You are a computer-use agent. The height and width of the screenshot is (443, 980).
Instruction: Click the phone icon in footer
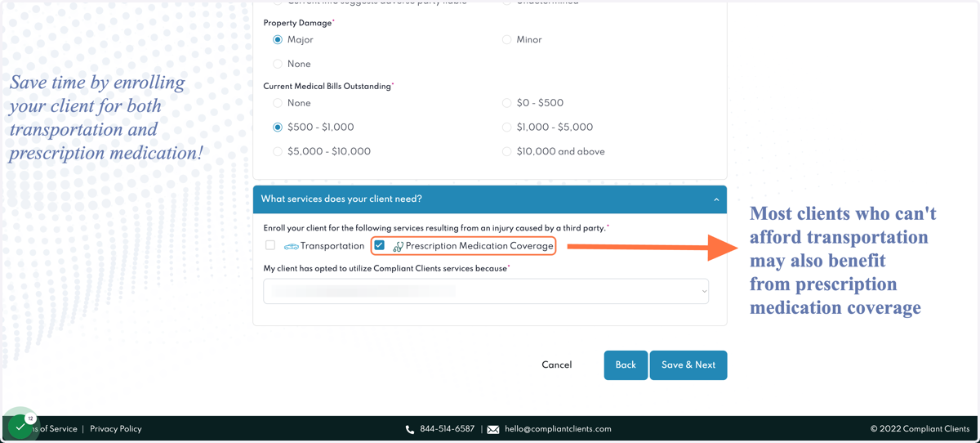click(x=410, y=429)
